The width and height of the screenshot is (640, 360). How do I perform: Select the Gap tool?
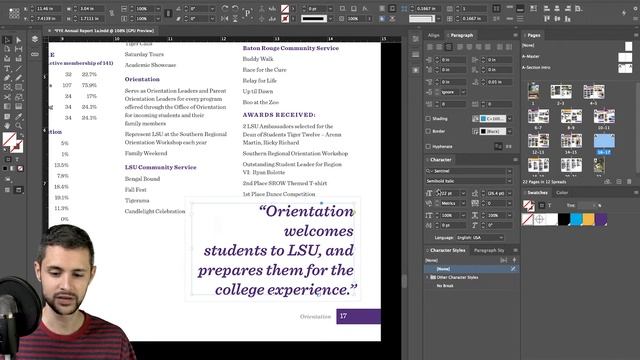[18, 49]
